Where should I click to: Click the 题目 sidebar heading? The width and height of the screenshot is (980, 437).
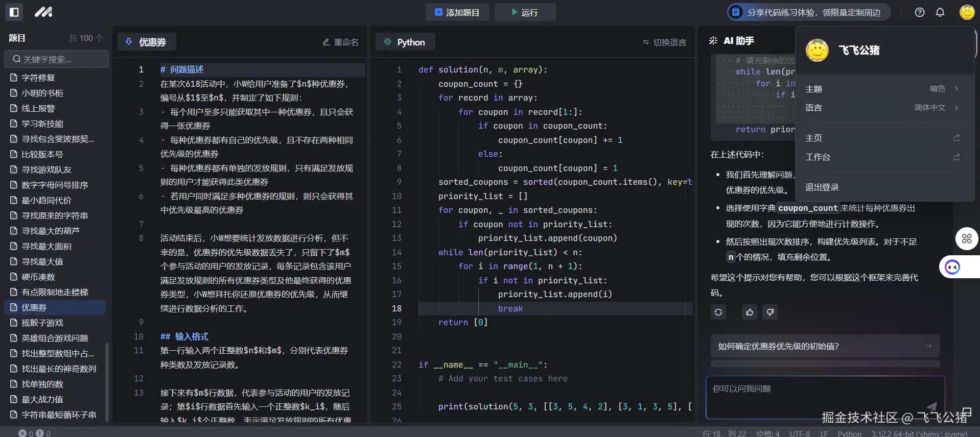(x=17, y=38)
